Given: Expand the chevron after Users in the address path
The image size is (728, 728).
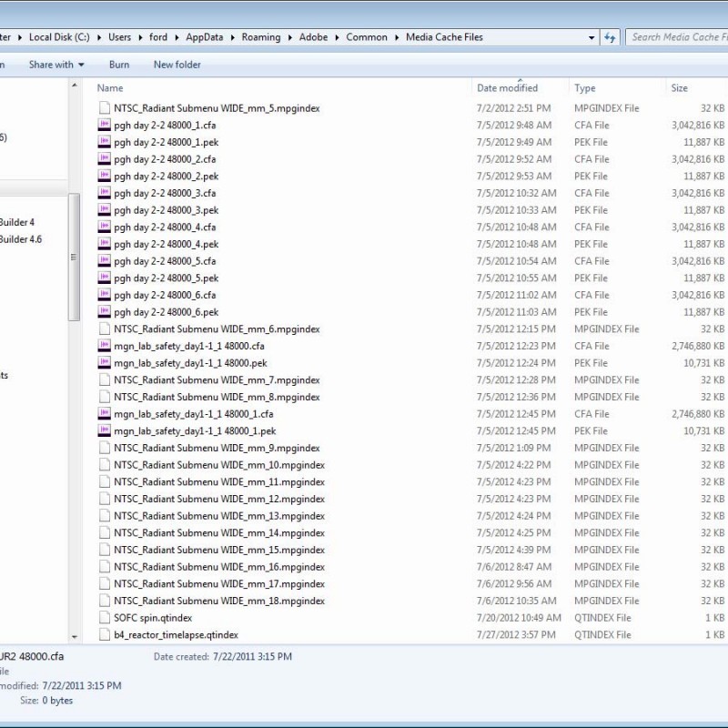Looking at the screenshot, I should tap(139, 37).
